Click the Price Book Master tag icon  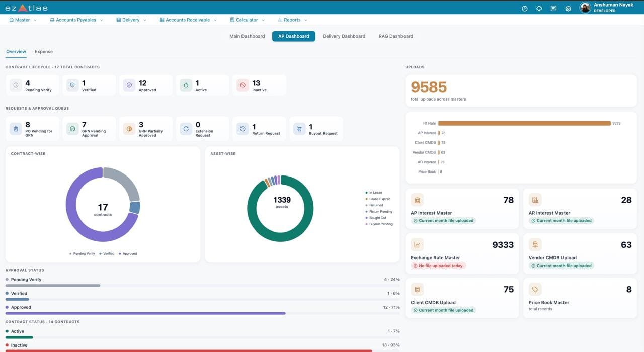point(535,290)
